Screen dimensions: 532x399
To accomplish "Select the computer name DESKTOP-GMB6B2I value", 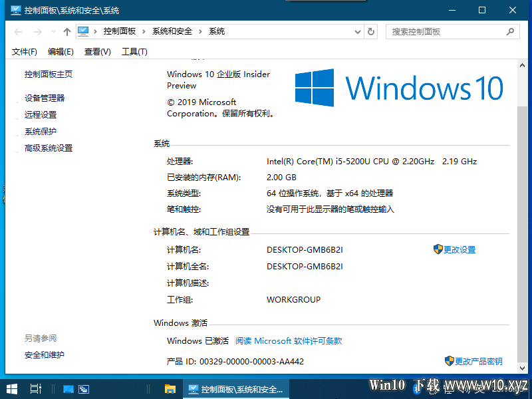I will (305, 250).
